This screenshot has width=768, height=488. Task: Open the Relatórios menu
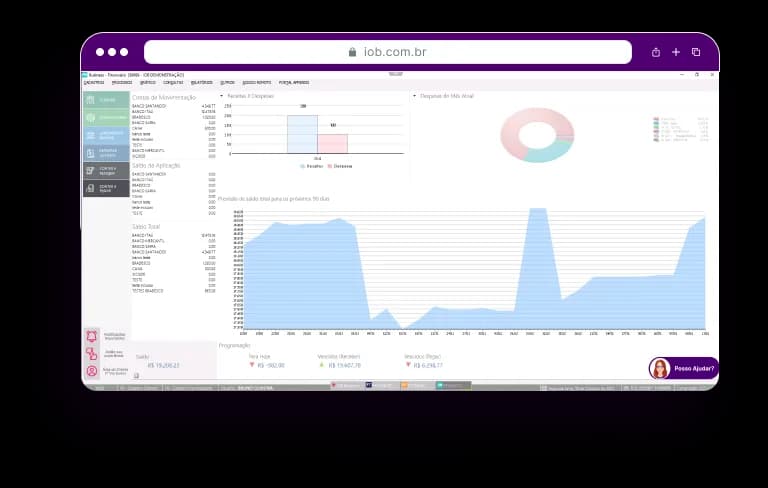tap(202, 82)
